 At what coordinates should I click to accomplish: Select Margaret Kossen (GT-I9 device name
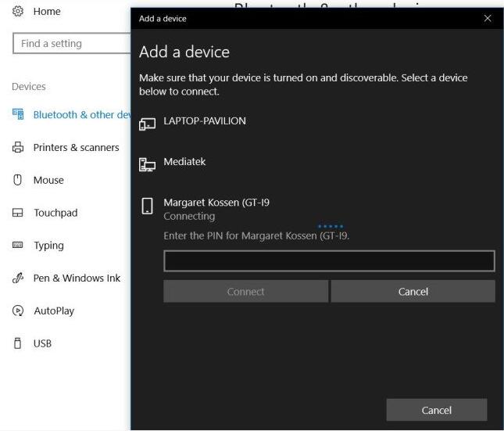pos(216,203)
